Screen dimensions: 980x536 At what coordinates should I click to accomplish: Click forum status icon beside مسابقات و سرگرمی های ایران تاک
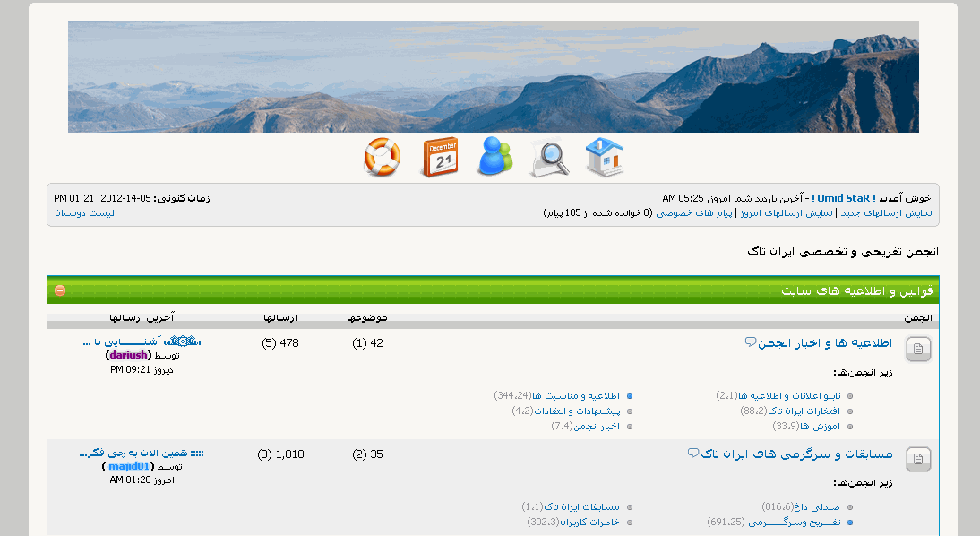click(x=918, y=460)
